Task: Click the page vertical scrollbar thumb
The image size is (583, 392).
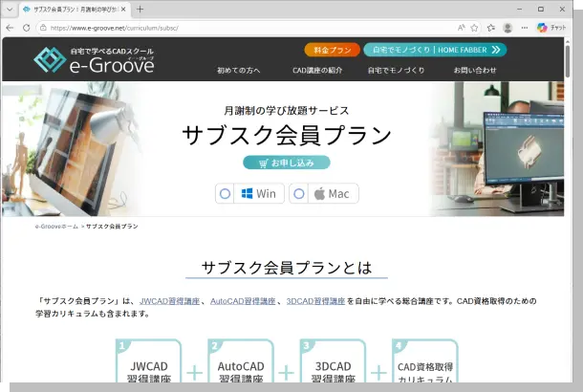Action: 568,61
